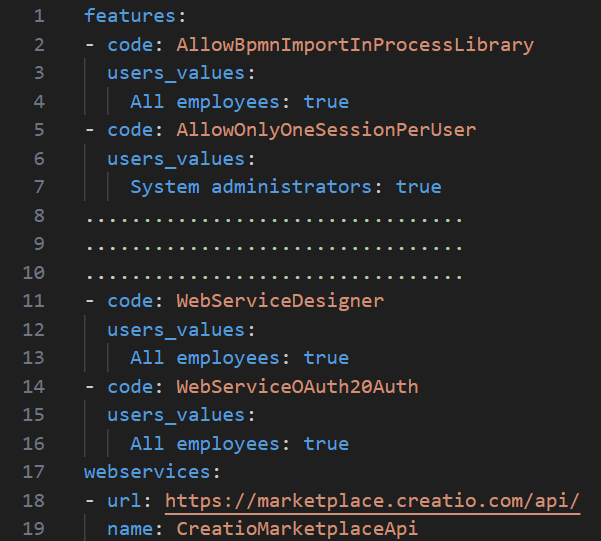Viewport: 601px width, 541px height.
Task: Select the features key on line 1
Action: 130,16
